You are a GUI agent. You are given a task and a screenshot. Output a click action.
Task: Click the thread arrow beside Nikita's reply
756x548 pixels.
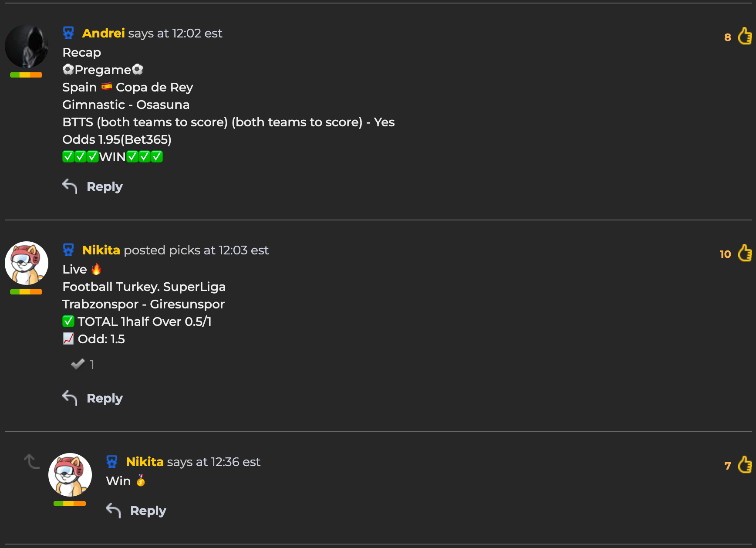click(x=31, y=461)
